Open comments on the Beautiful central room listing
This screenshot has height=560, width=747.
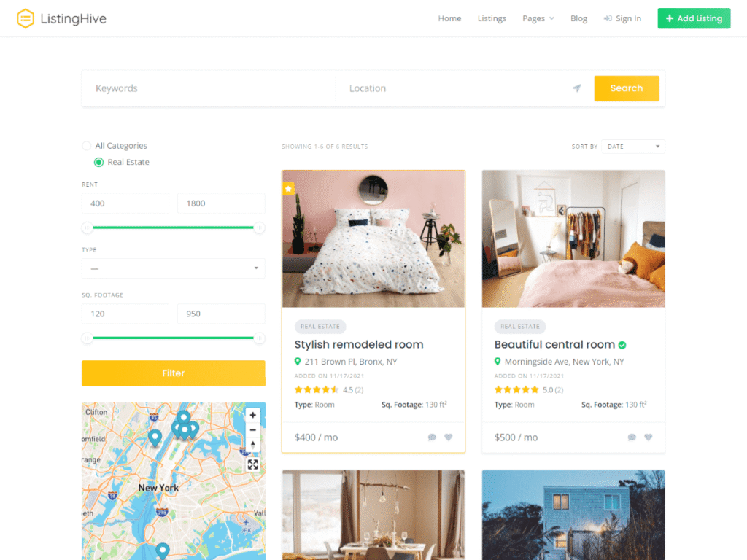tap(632, 437)
